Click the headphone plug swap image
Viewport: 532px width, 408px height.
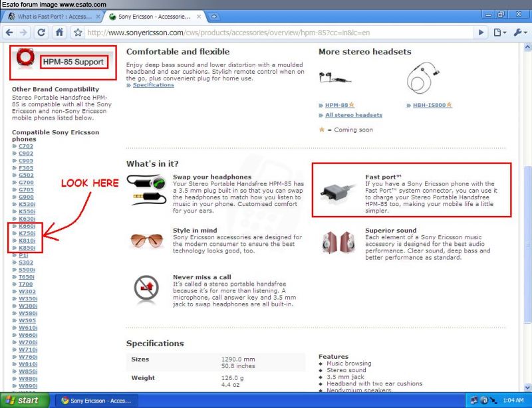click(146, 189)
